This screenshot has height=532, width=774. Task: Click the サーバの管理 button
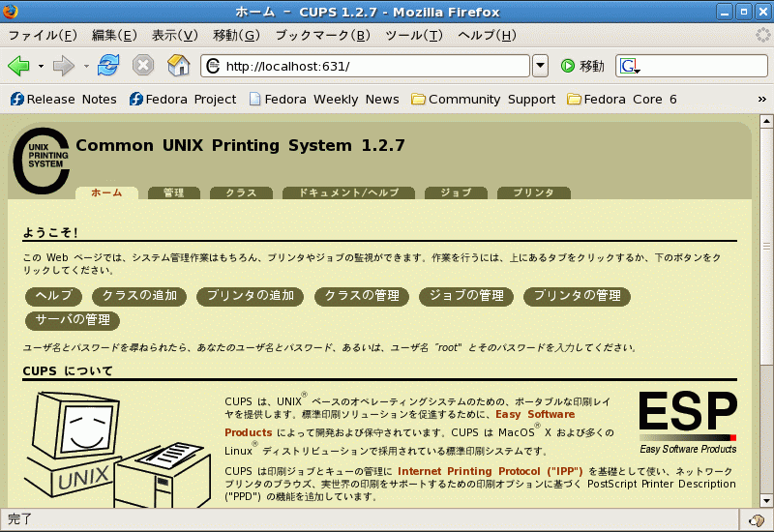73,320
